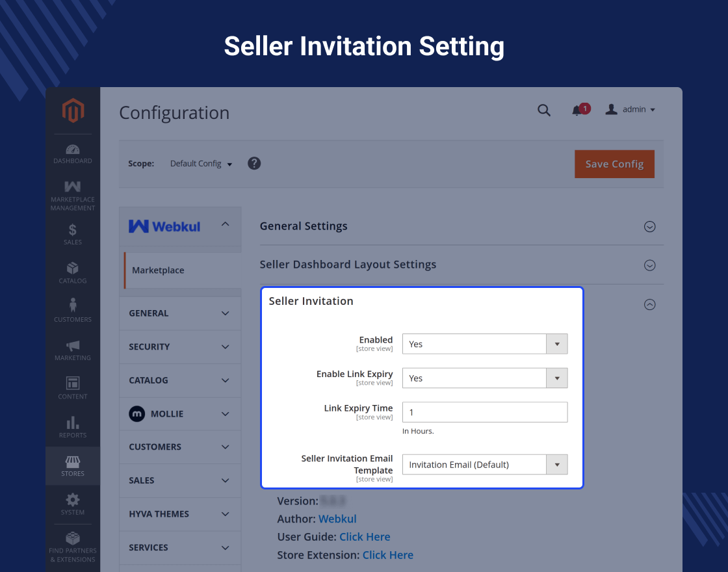The width and height of the screenshot is (728, 572).
Task: Open Seller Invitation Email Template dropdown
Action: [x=485, y=464]
